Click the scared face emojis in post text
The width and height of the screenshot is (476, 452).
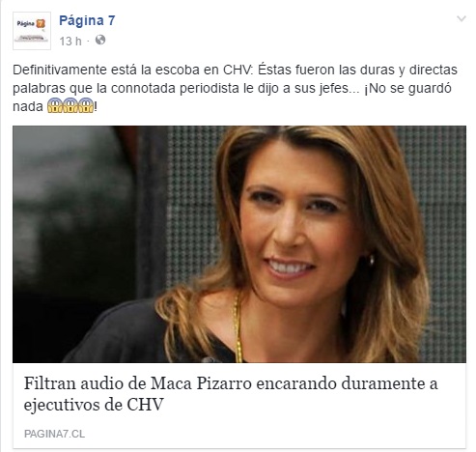tap(70, 105)
